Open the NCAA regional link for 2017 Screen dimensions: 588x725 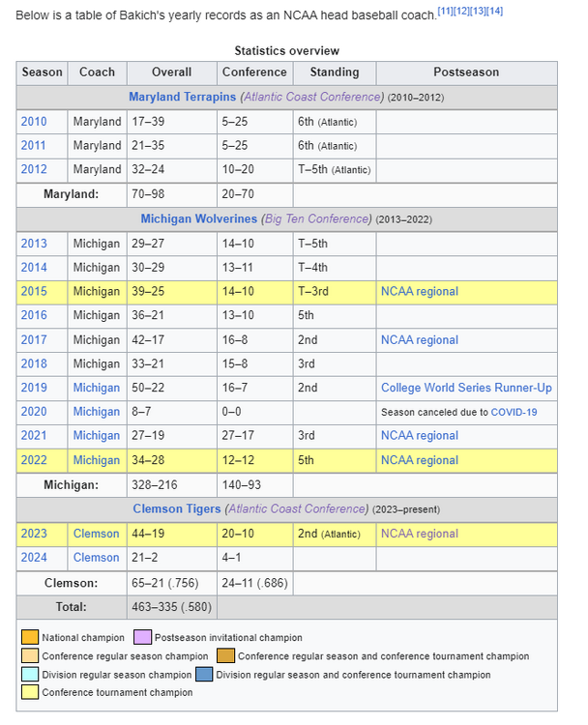(419, 340)
